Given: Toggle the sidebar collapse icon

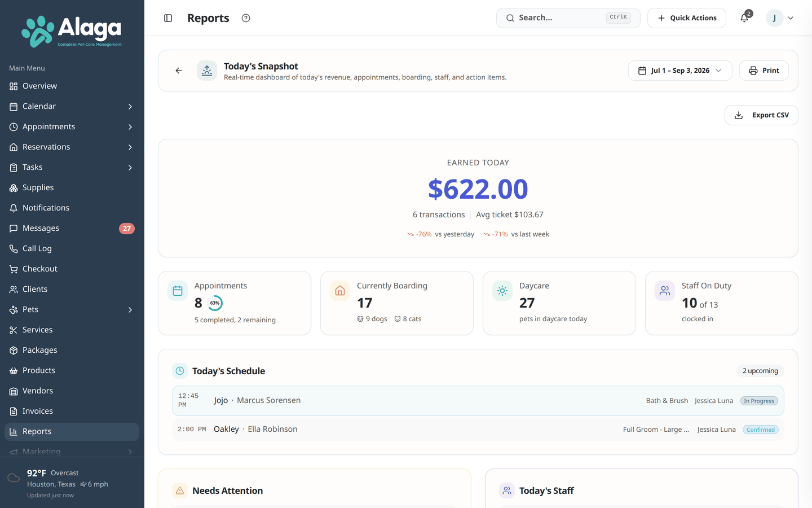Looking at the screenshot, I should tap(168, 18).
